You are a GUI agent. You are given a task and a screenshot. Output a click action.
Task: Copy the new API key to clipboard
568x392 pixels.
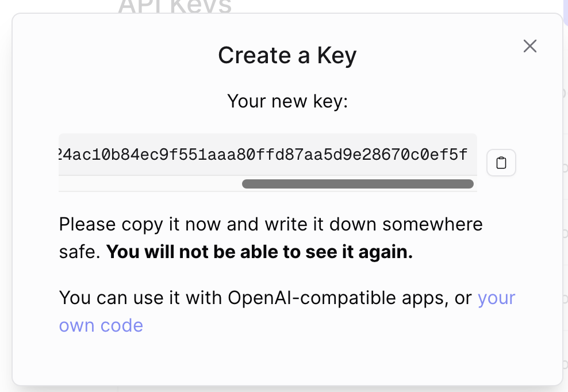pos(501,163)
